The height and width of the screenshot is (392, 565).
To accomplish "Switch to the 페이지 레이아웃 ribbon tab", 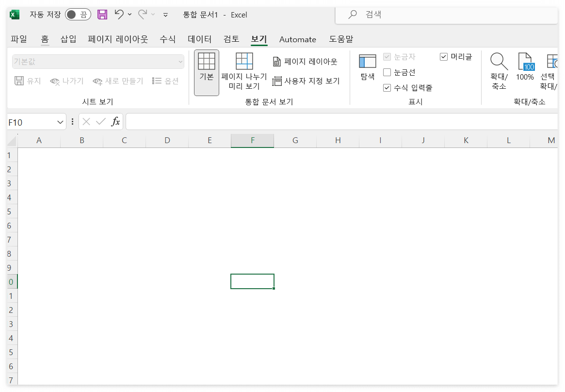I will pos(118,39).
